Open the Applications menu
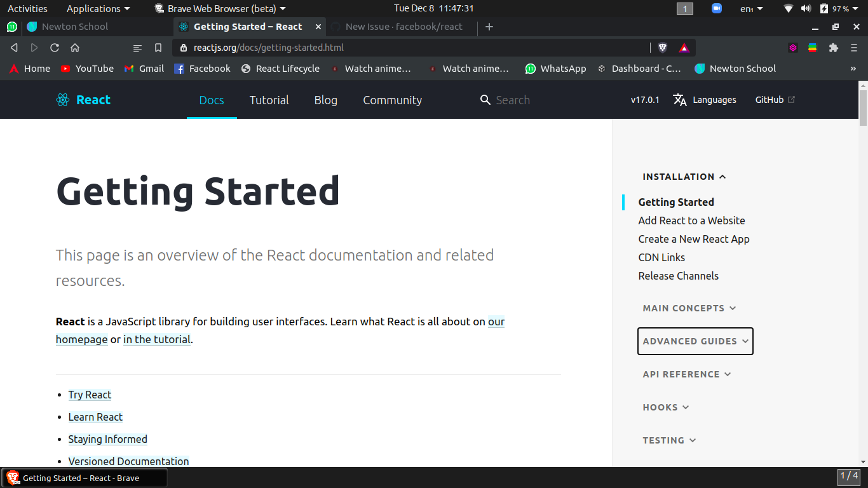This screenshot has height=488, width=868. pyautogui.click(x=93, y=8)
